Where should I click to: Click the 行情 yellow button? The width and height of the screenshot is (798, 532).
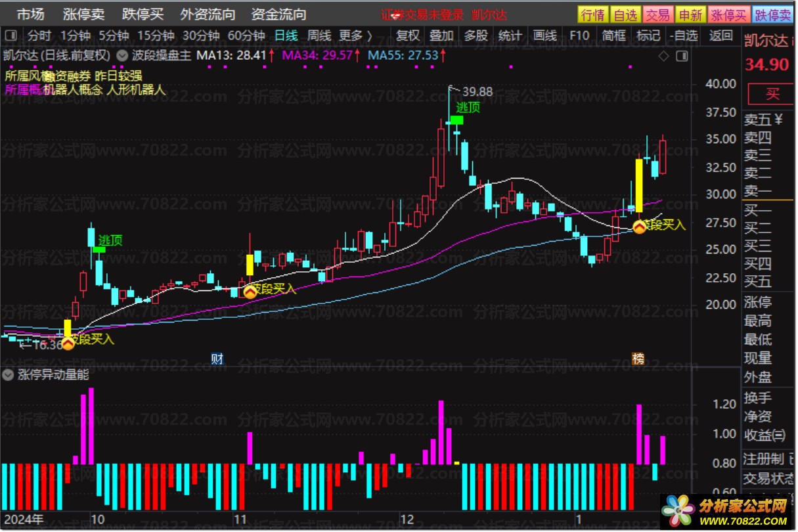(x=593, y=15)
